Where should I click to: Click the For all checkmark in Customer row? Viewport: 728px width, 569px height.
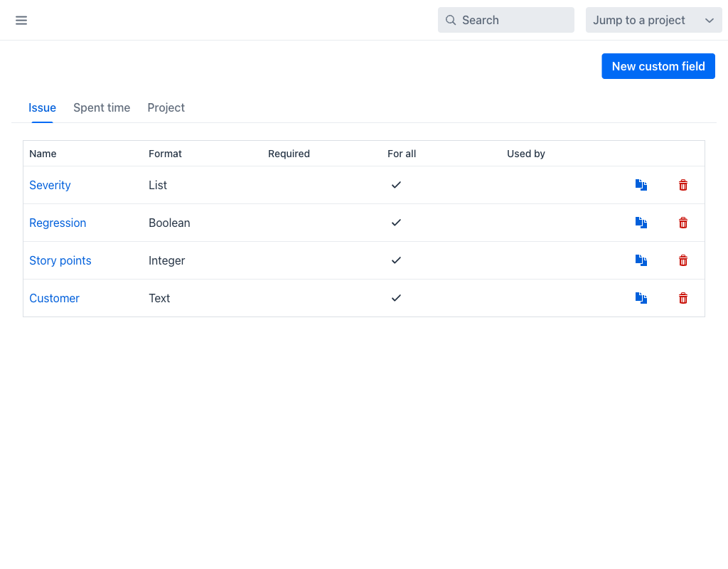coord(396,298)
